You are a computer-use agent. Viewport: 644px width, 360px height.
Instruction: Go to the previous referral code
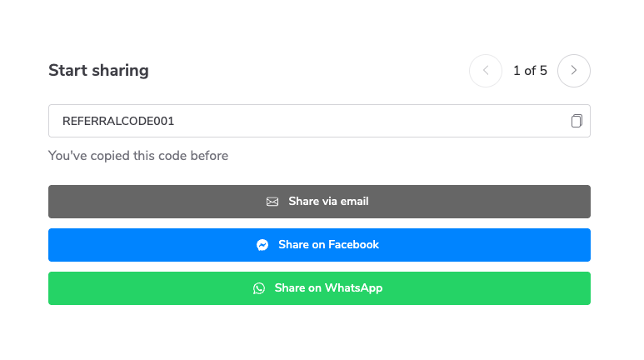click(486, 71)
